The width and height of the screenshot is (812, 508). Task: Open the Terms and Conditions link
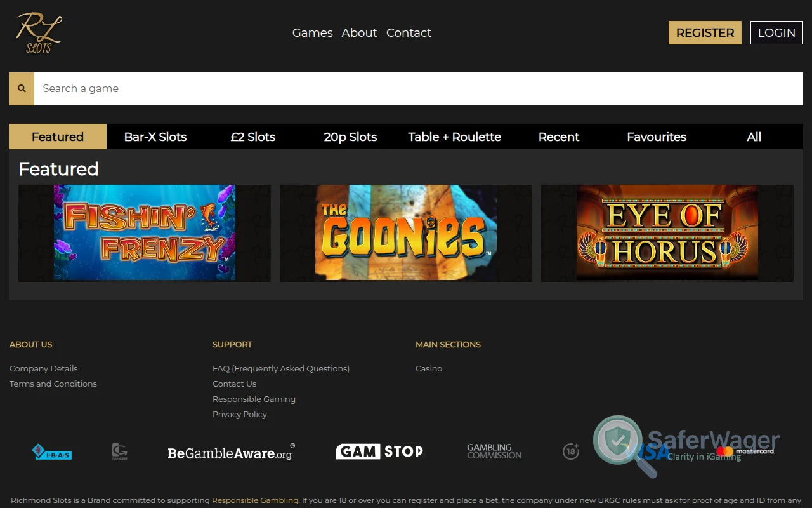point(53,384)
